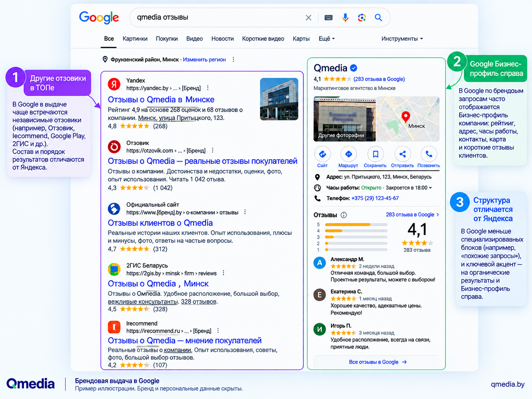The height and width of the screenshot is (399, 532).
Task: Click the info icon next to Отзывы
Action: 344,215
